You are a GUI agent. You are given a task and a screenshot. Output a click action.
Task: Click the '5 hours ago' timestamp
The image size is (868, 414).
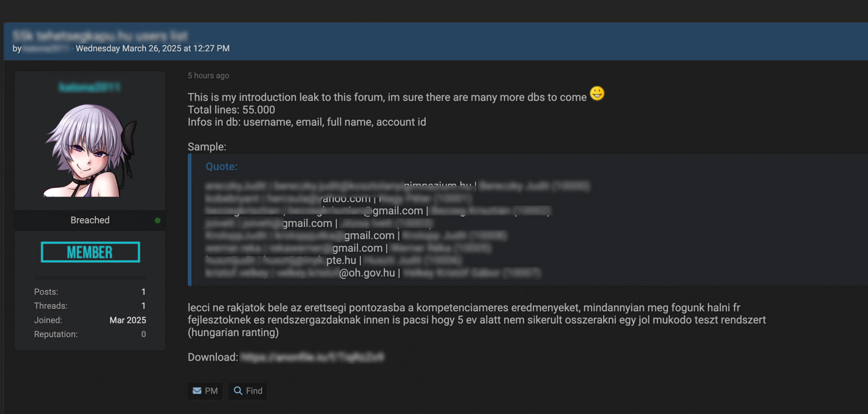(x=208, y=76)
